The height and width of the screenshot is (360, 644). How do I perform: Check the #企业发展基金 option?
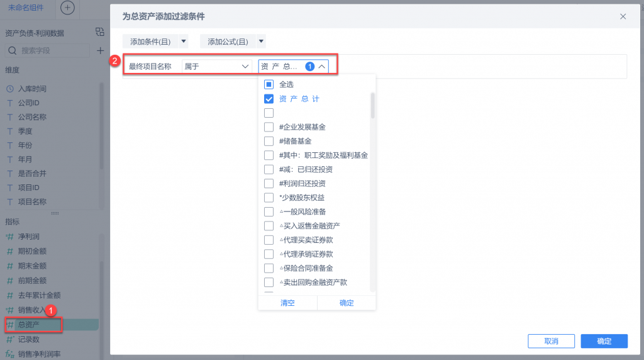pyautogui.click(x=269, y=127)
